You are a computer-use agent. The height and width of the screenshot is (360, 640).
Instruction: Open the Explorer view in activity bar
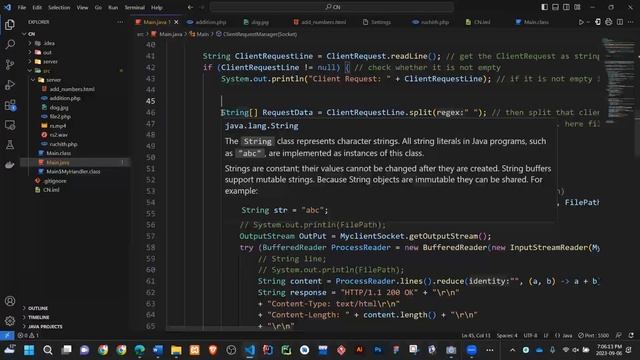tap(10, 24)
